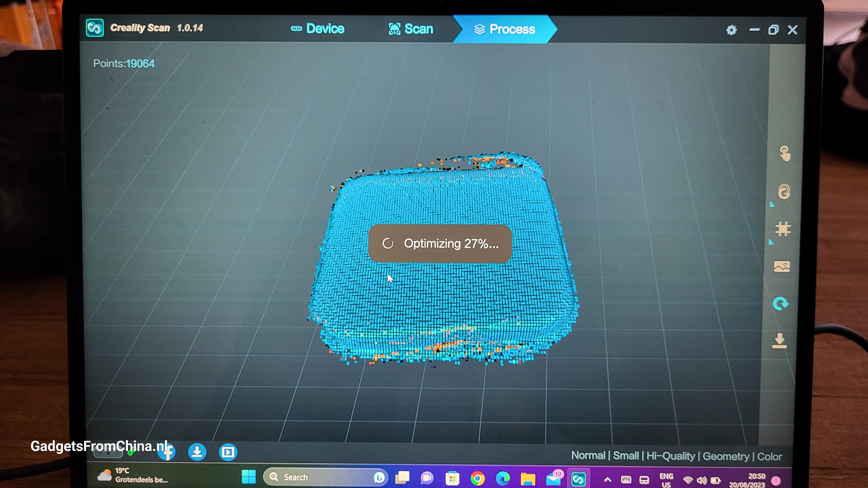The width and height of the screenshot is (868, 488).
Task: Click the Facebook share icon
Action: click(x=167, y=452)
